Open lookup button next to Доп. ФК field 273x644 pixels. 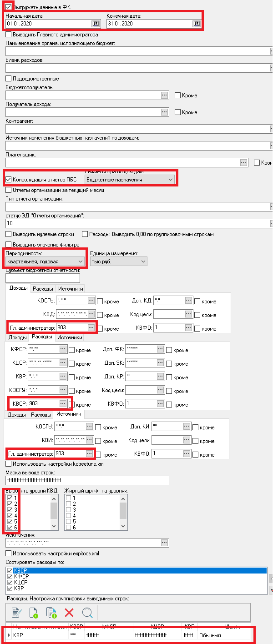[160, 349]
